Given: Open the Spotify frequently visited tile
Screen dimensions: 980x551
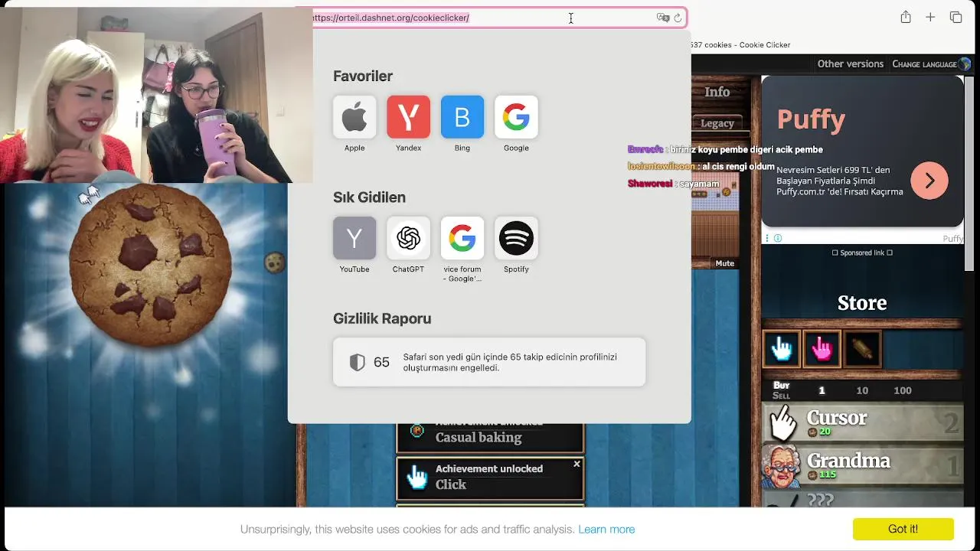Looking at the screenshot, I should point(516,238).
